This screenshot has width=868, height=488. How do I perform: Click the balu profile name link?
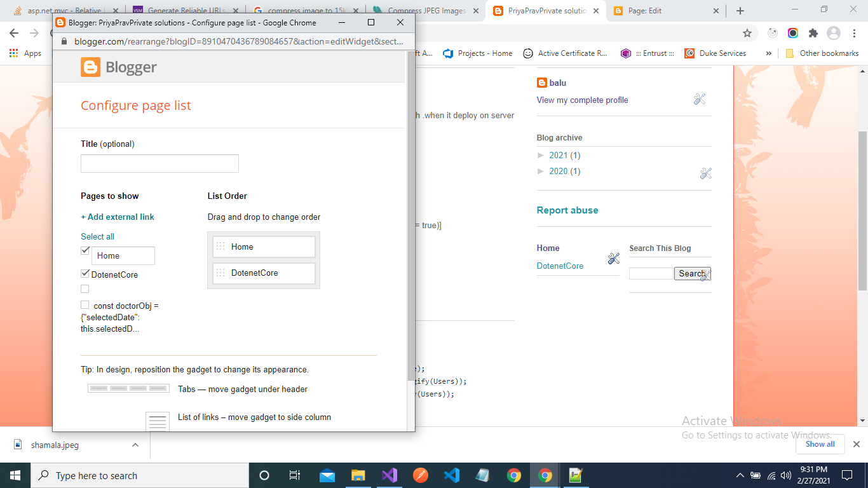click(557, 83)
